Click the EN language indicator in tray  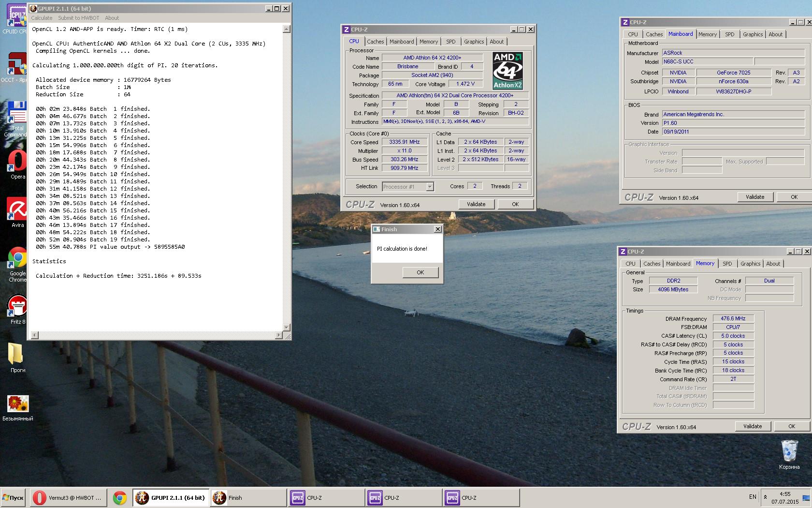click(753, 497)
